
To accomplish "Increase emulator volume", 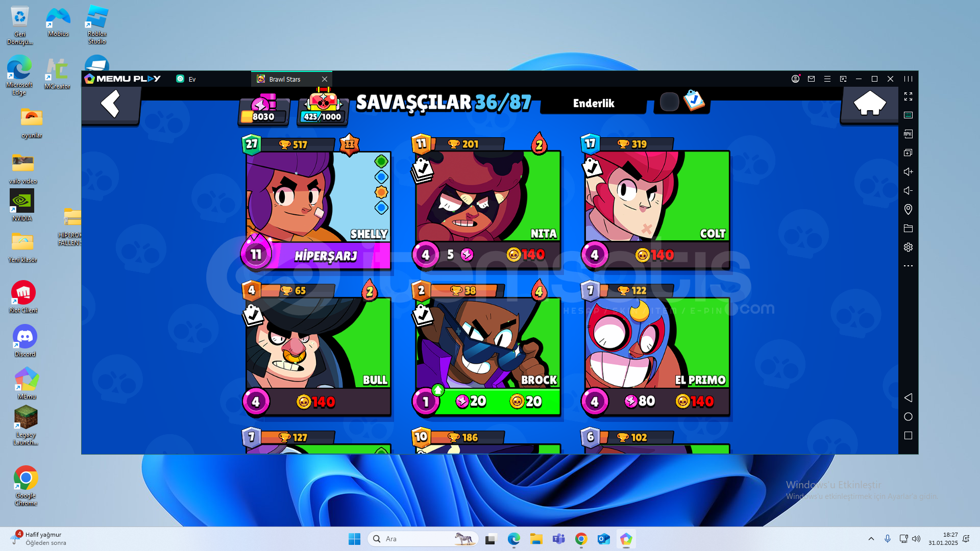I will coord(908,172).
